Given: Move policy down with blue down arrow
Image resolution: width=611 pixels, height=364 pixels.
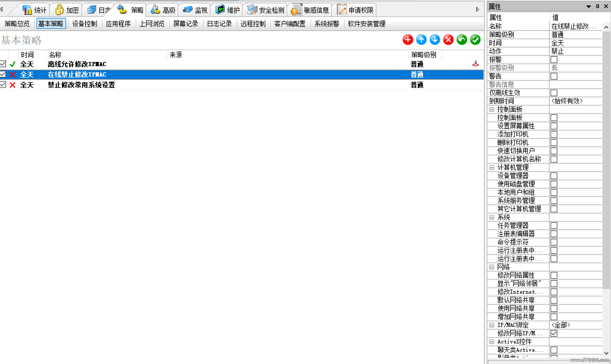Looking at the screenshot, I should click(435, 40).
